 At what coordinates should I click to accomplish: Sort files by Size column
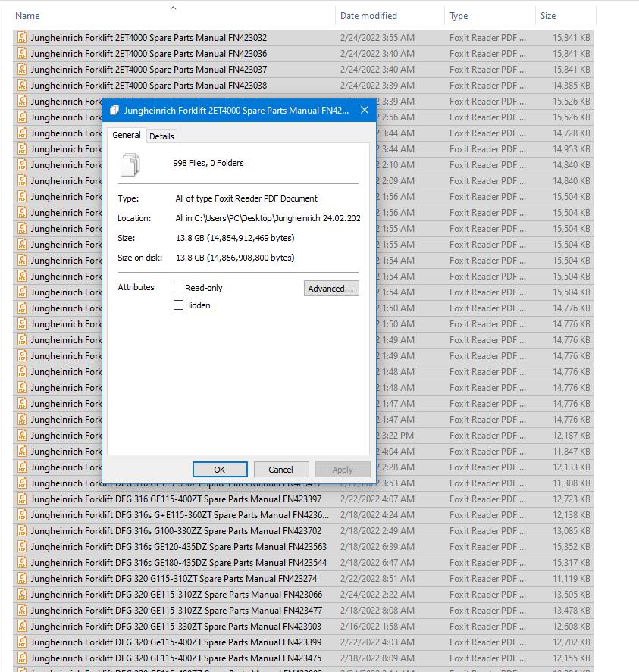pyautogui.click(x=547, y=16)
